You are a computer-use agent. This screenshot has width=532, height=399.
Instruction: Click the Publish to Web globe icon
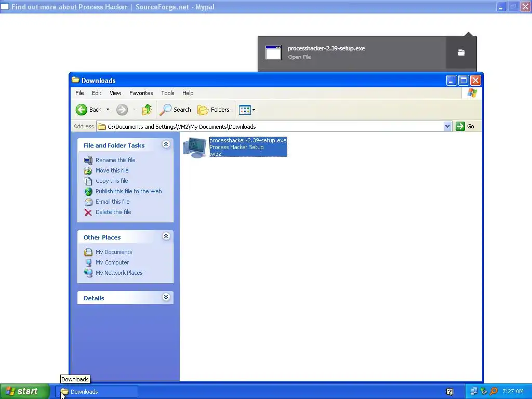click(88, 192)
